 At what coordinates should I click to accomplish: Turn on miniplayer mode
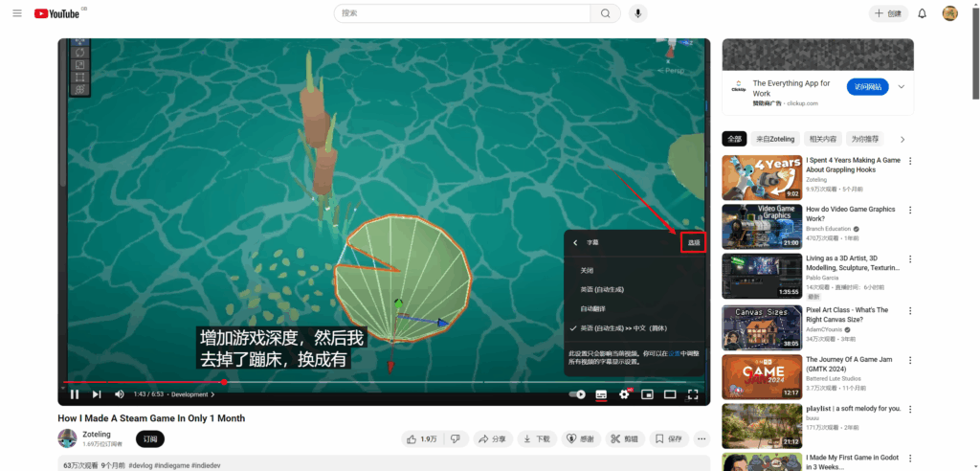(x=647, y=394)
